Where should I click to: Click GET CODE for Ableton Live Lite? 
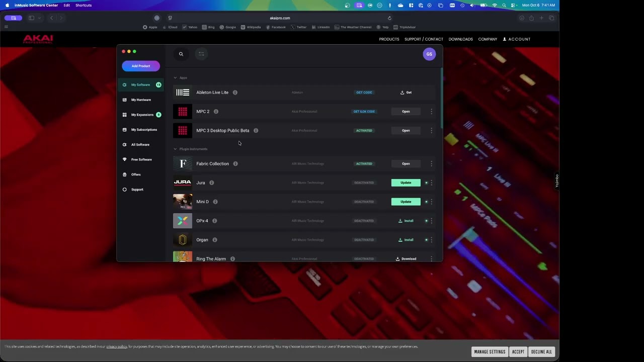tap(364, 93)
